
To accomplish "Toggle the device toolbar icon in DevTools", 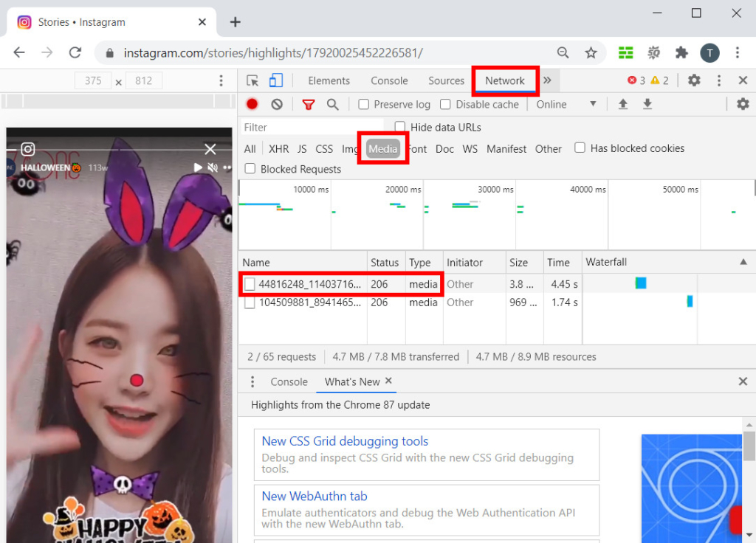I will [276, 80].
